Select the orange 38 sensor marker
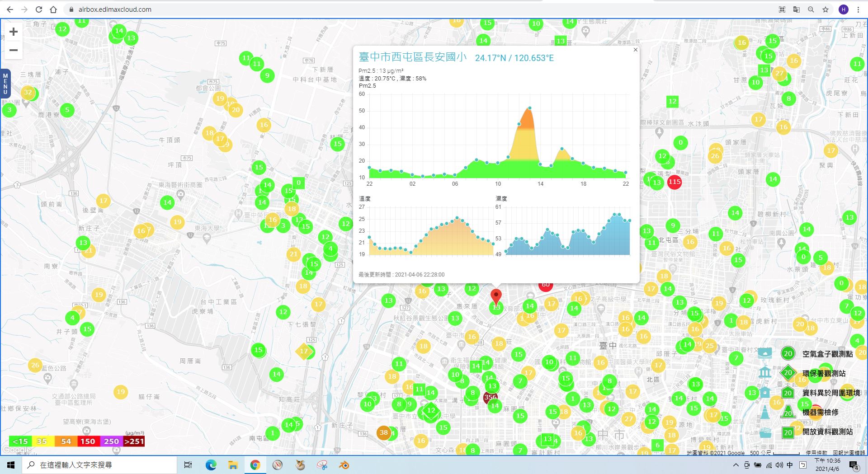 (x=383, y=432)
